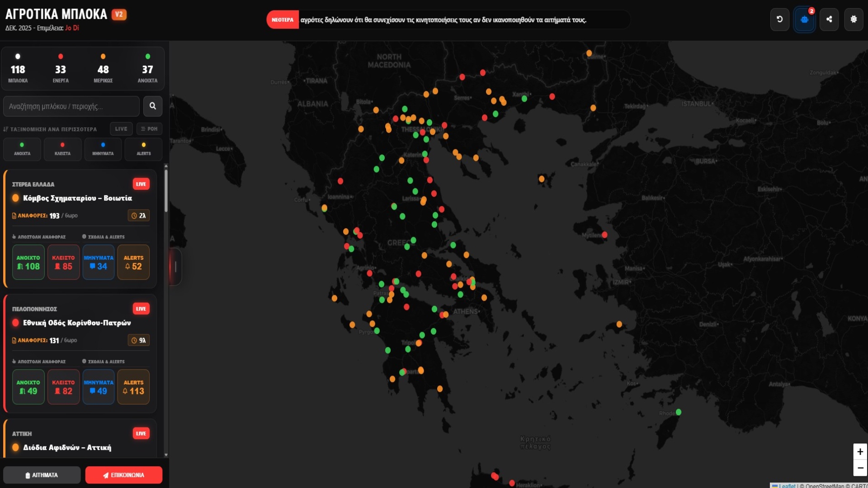868x488 pixels.
Task: Toggle the LIVE sort mode button
Action: pyautogui.click(x=121, y=129)
